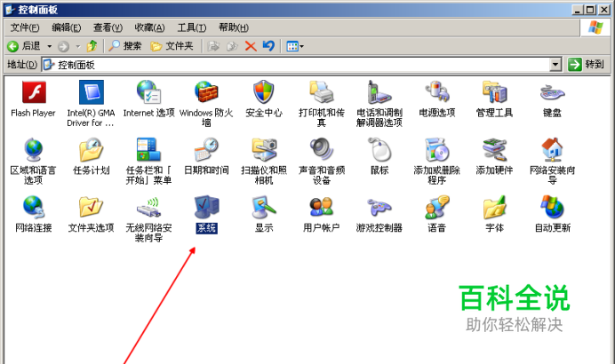Open 鼠标 icon
This screenshot has width=615, height=364.
379,150
